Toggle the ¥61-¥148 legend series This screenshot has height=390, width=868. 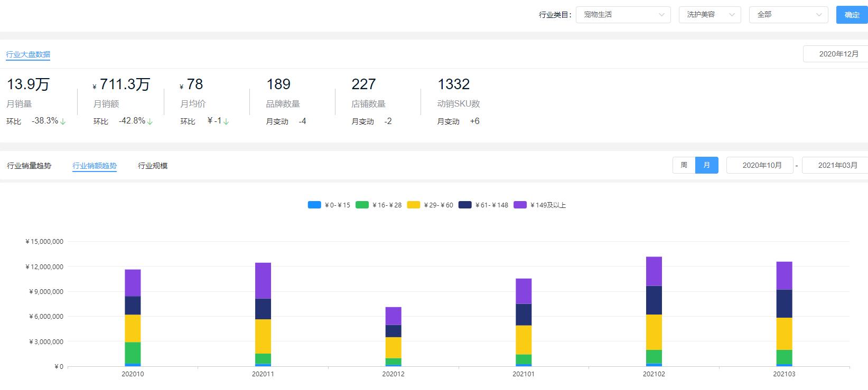coord(483,205)
